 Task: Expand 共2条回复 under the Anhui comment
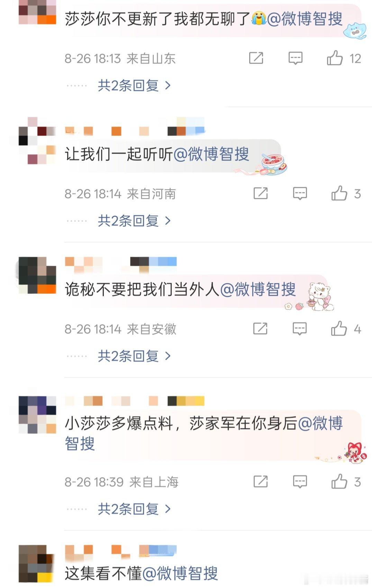click(134, 356)
